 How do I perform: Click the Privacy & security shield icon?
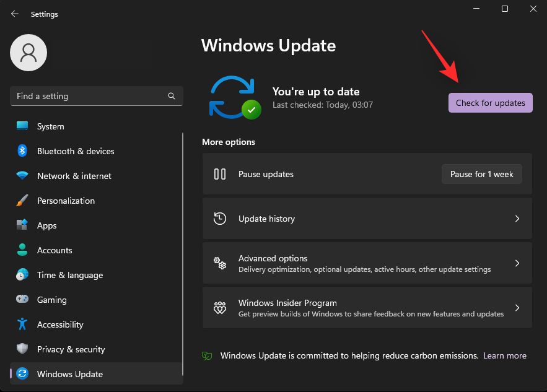click(22, 349)
